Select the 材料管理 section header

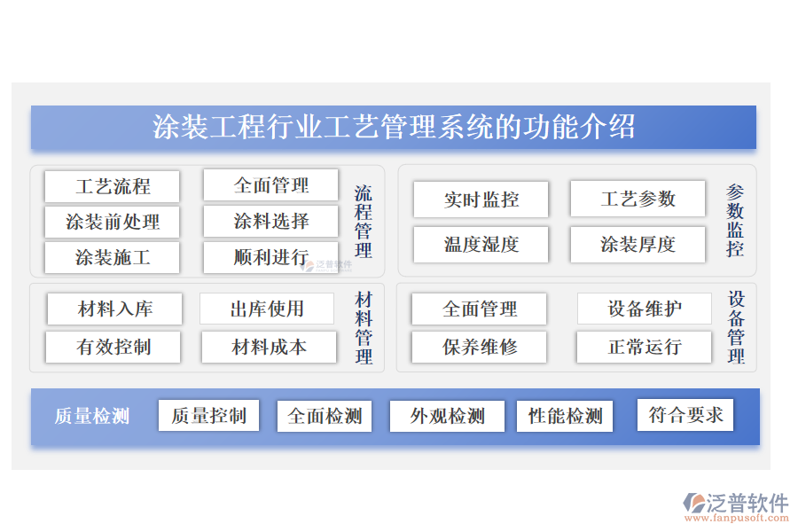tap(358, 328)
